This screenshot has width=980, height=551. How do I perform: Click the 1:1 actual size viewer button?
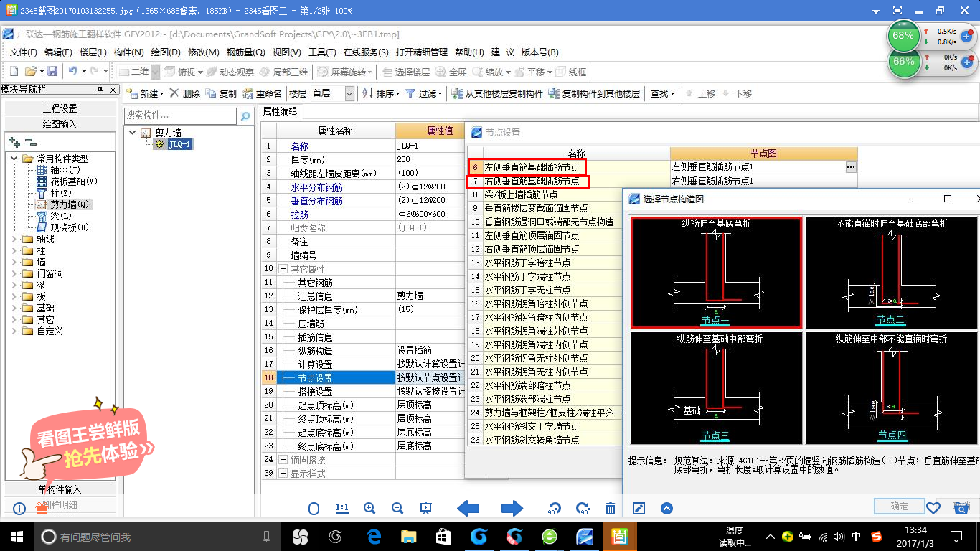point(341,508)
